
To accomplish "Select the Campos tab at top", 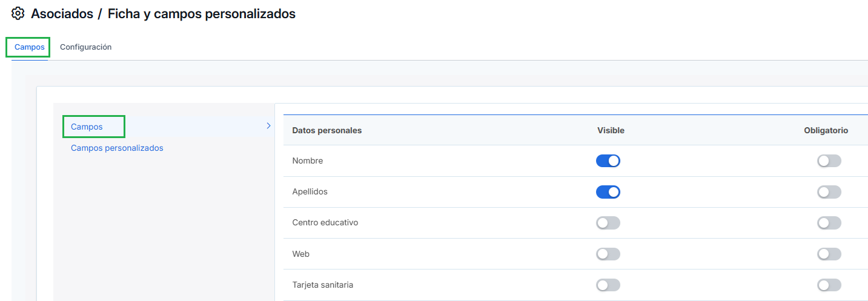I will pos(29,47).
